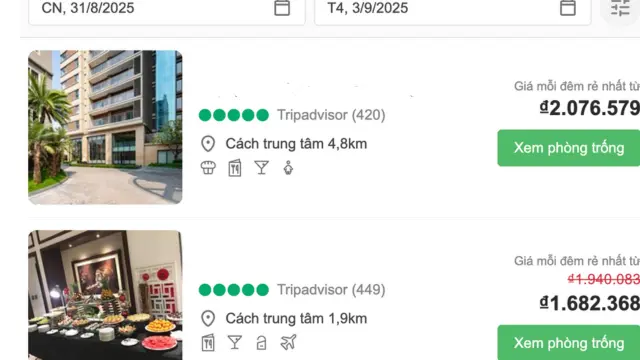
Task: Open the filter sliders icon
Action: click(620, 8)
